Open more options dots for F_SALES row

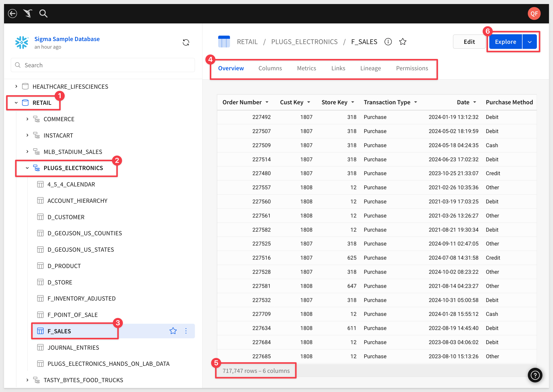point(186,331)
